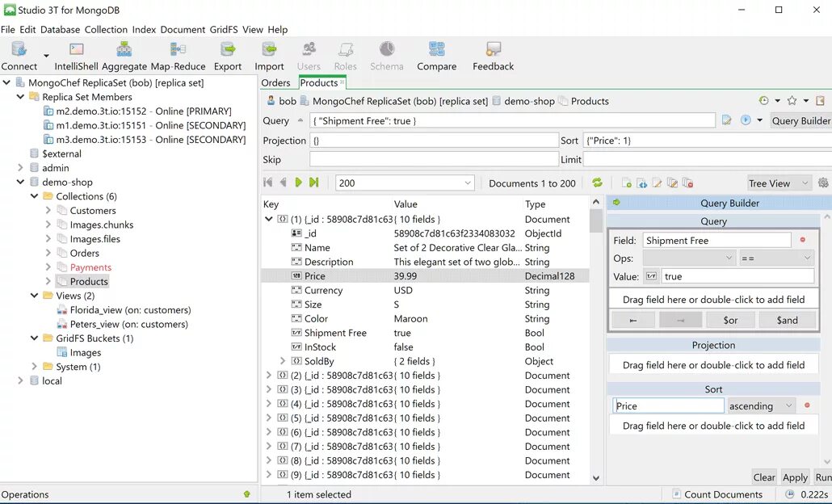Switch to the Orders tab
832x504 pixels.
(275, 82)
